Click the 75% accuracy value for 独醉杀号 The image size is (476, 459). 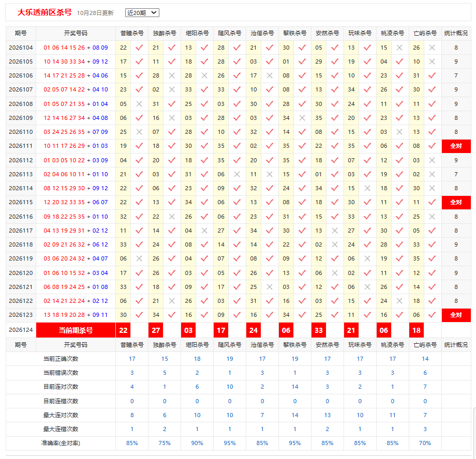coord(165,443)
